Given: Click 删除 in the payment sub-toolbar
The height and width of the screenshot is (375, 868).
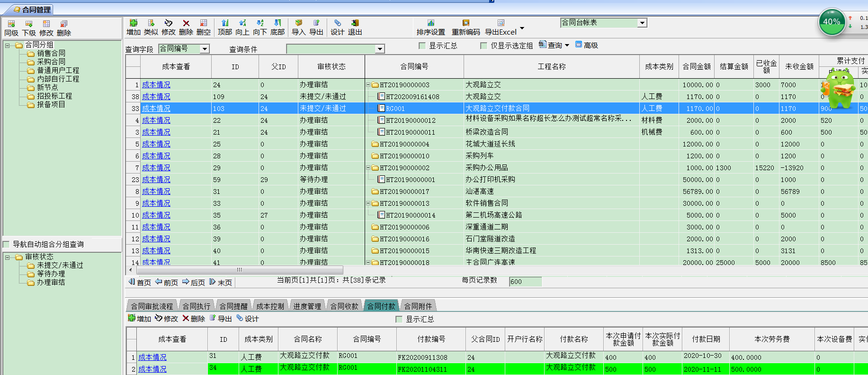Looking at the screenshot, I should [194, 319].
